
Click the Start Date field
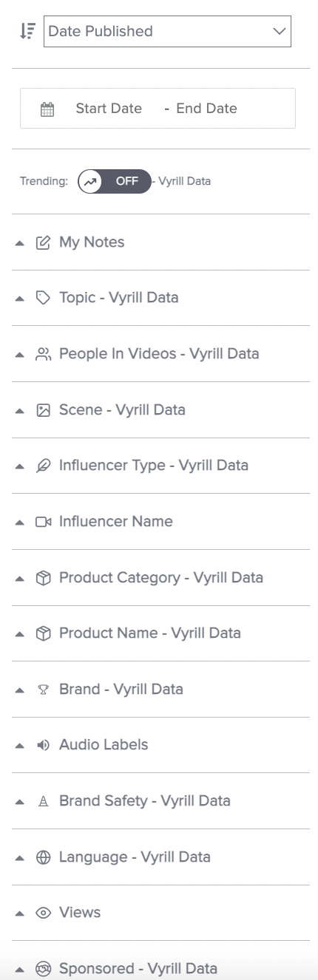[x=109, y=109]
